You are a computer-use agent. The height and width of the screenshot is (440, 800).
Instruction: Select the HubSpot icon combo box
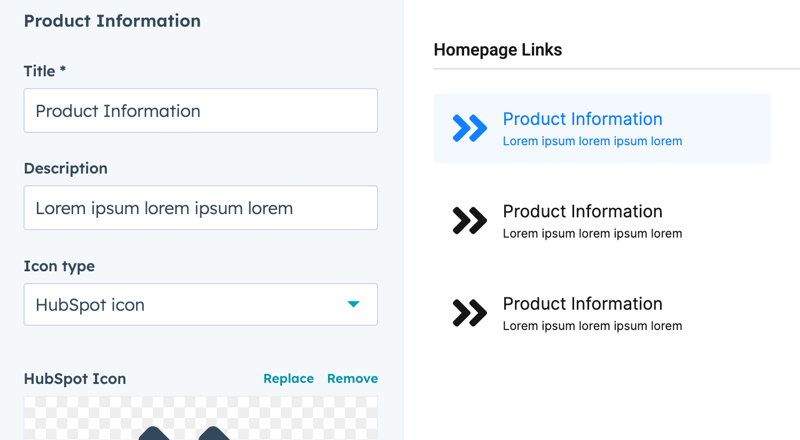201,304
